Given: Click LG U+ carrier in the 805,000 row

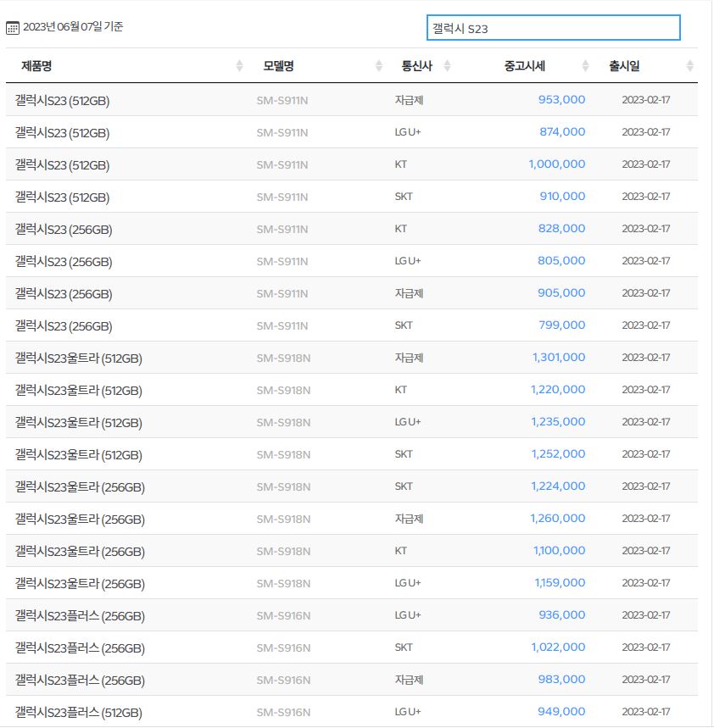Looking at the screenshot, I should pos(407,261).
